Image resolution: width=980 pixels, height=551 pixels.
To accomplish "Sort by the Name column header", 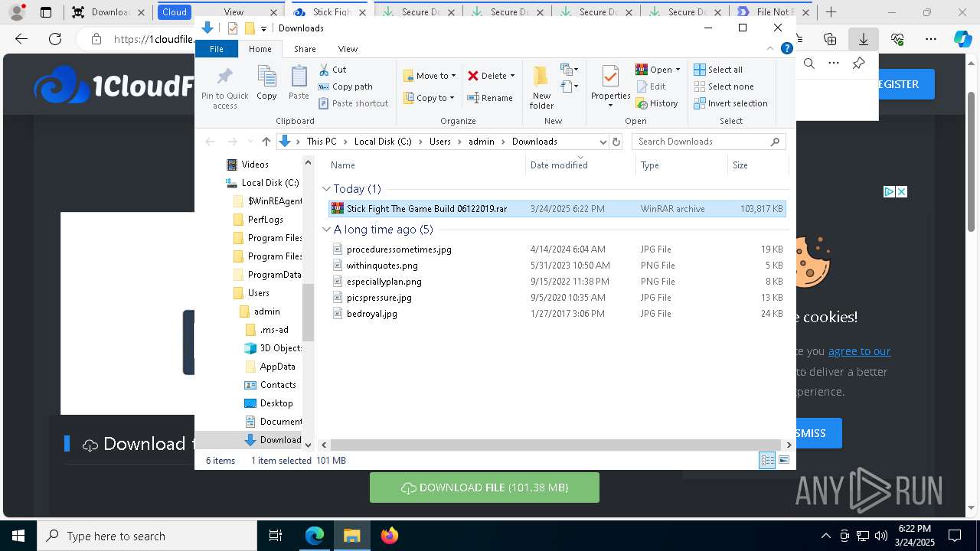I will [425, 165].
